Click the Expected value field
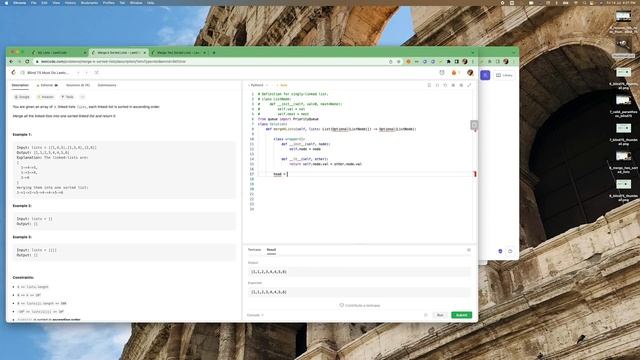Image resolution: width=640 pixels, height=360 pixels. (359, 292)
